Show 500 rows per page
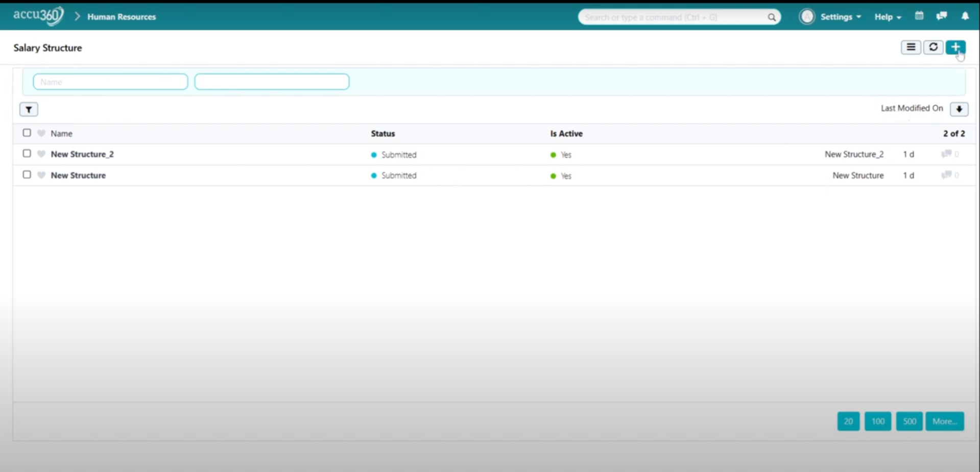Image resolution: width=980 pixels, height=472 pixels. tap(910, 421)
